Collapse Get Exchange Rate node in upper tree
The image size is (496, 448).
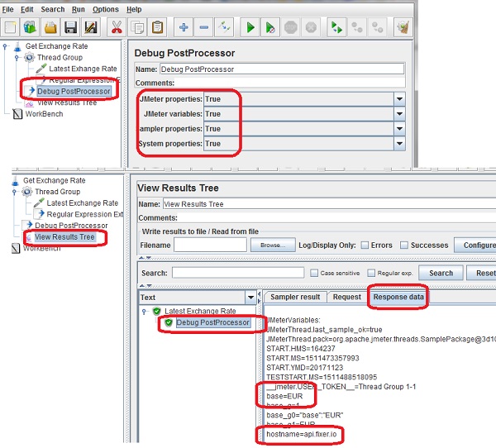(5, 46)
